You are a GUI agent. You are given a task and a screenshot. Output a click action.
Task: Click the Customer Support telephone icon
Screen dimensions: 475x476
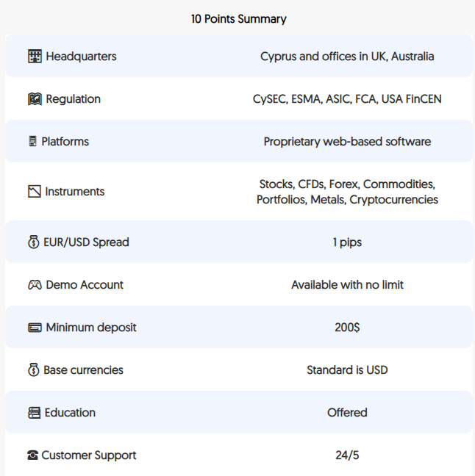pos(32,455)
